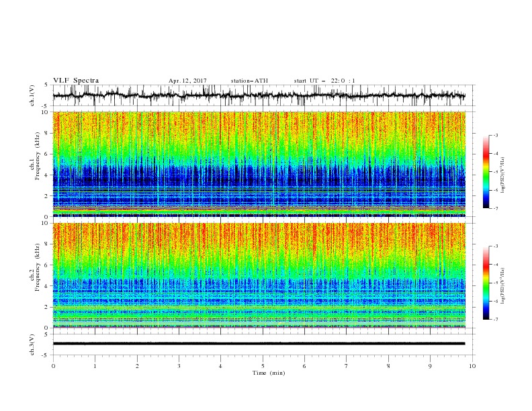
Task: Click time axis tick label "3"
Action: [x=179, y=366]
